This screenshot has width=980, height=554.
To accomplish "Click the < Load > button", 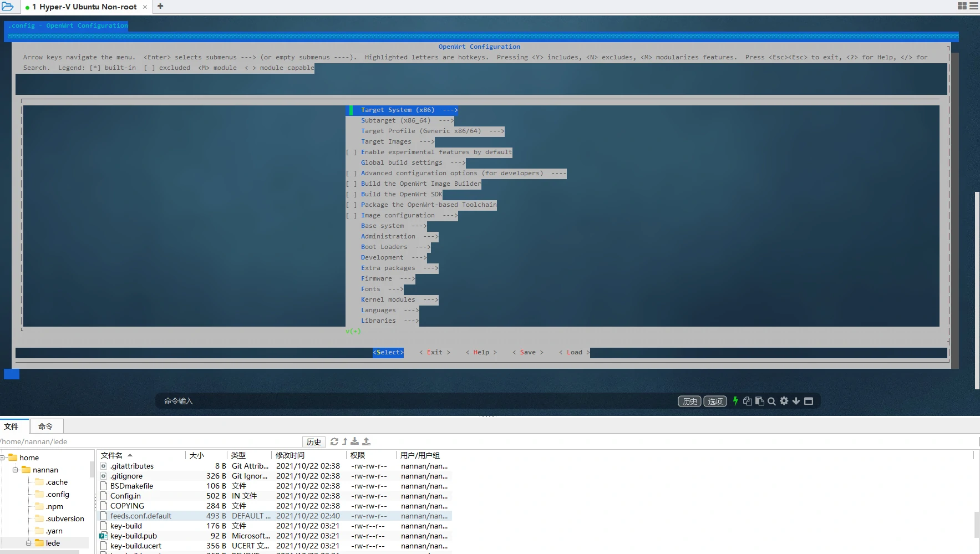I will pyautogui.click(x=575, y=352).
